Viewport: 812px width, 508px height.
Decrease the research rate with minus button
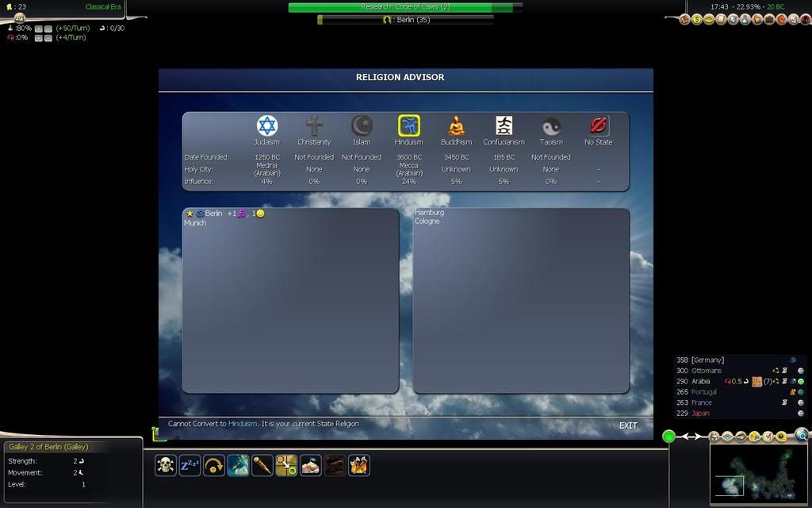tap(48, 29)
